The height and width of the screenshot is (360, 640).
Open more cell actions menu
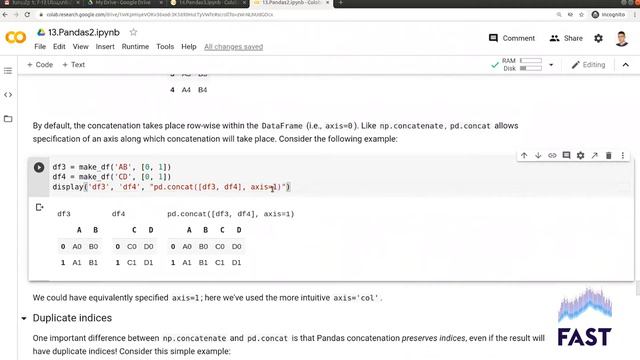(x=623, y=156)
